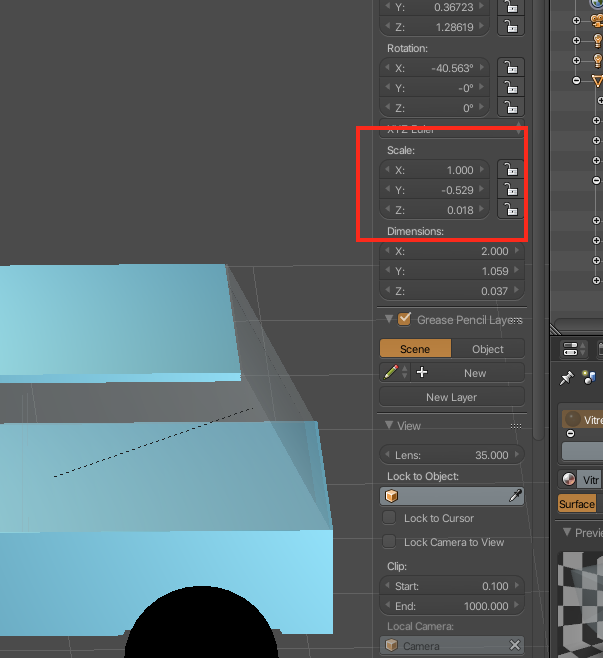Collapse the Grease Pencil Layers panel triangle
The image size is (603, 658).
tap(389, 319)
